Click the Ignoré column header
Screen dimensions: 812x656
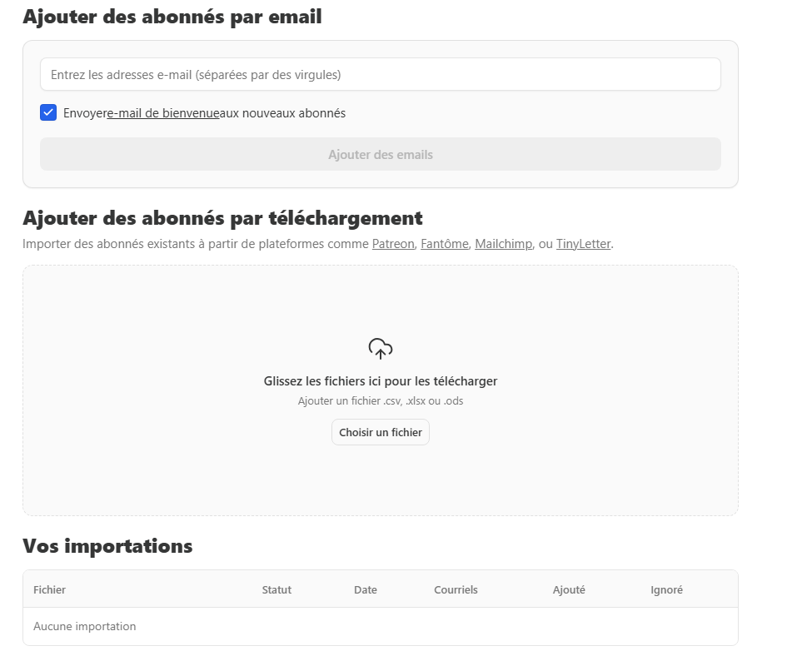click(666, 589)
